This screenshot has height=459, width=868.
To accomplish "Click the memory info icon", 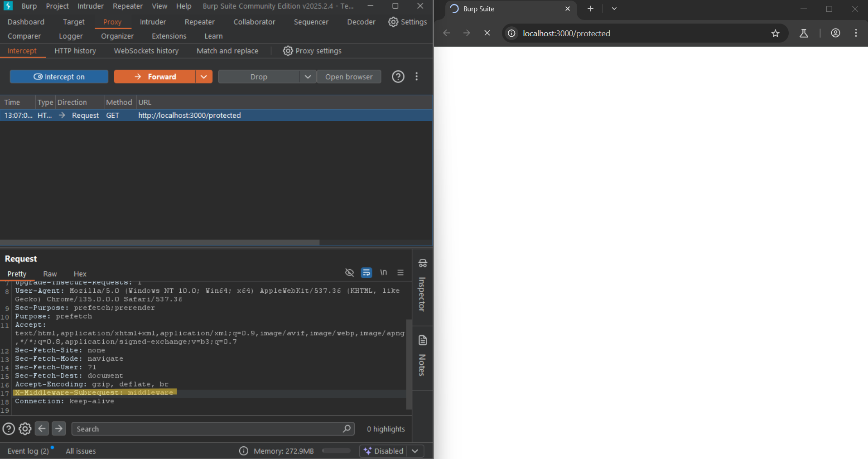I will [x=243, y=451].
